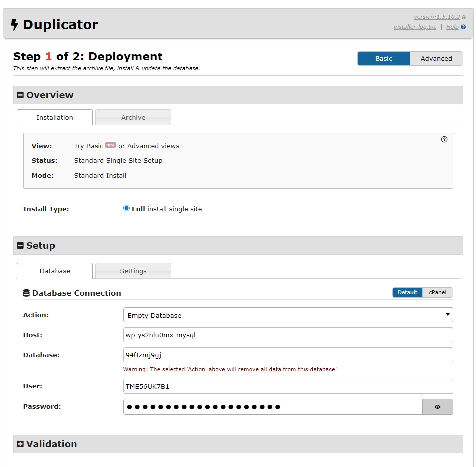Click the version:1.5.10.2 link
476x467 pixels.
pyautogui.click(x=437, y=17)
